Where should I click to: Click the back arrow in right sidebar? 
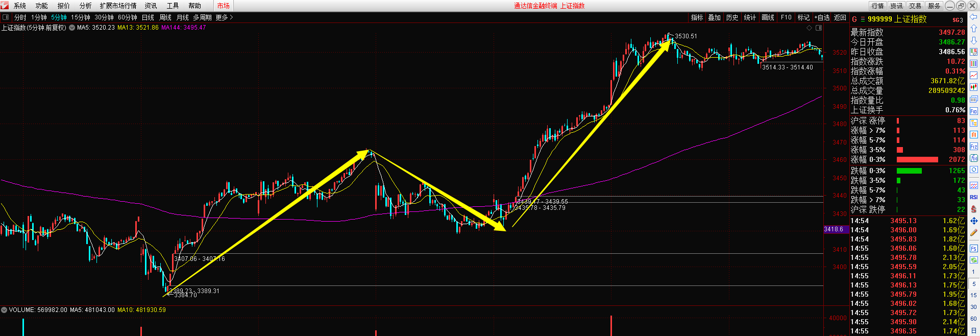pyautogui.click(x=973, y=17)
